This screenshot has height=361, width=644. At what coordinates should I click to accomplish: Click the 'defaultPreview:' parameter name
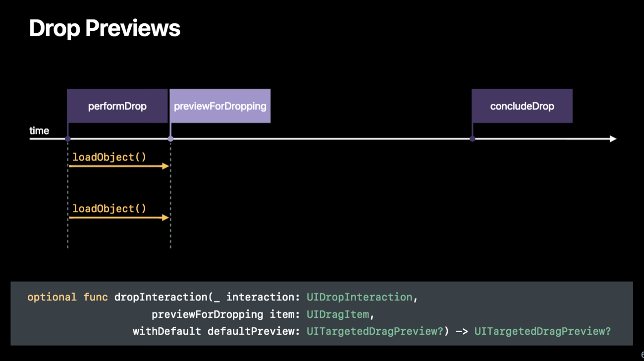(x=254, y=331)
